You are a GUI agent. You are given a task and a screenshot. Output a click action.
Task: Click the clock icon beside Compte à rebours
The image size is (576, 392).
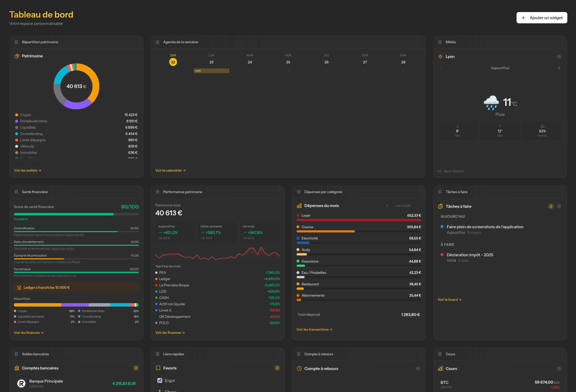[299, 368]
